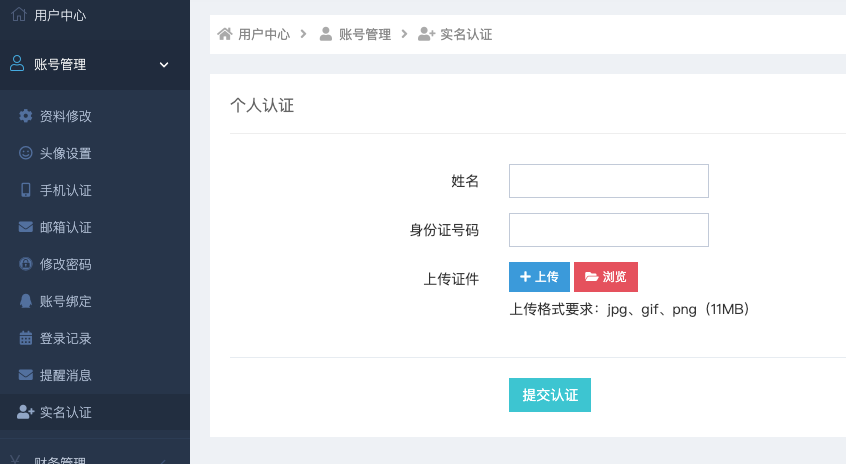The height and width of the screenshot is (464, 846).
Task: Click the calendar icon next to 登录记录
Action: 25,338
